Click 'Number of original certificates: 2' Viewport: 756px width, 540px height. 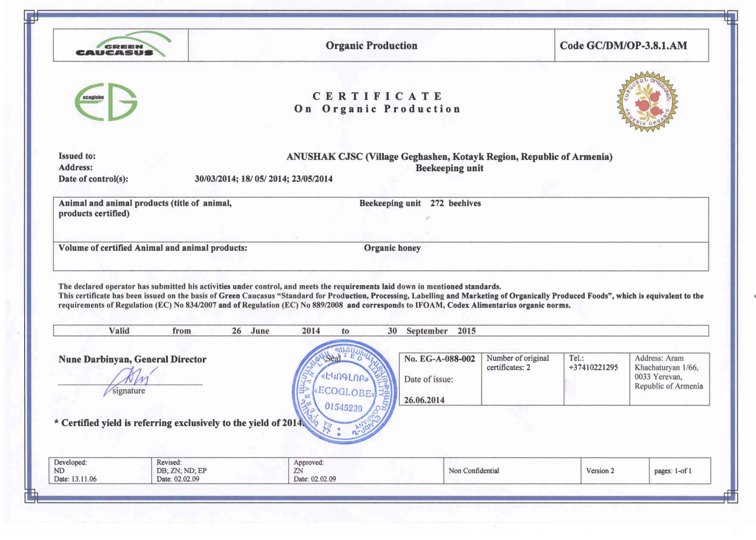coord(518,363)
